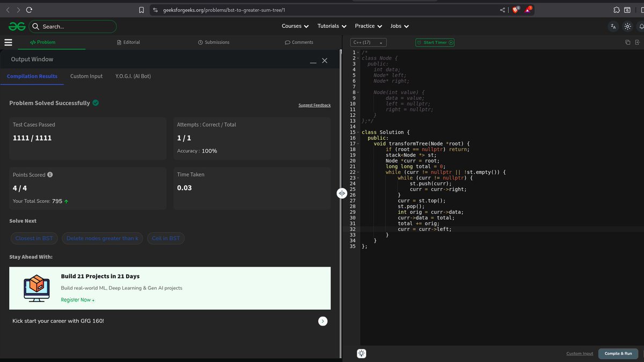
Task: Click the Brave Rewards triangle icon
Action: [529, 10]
